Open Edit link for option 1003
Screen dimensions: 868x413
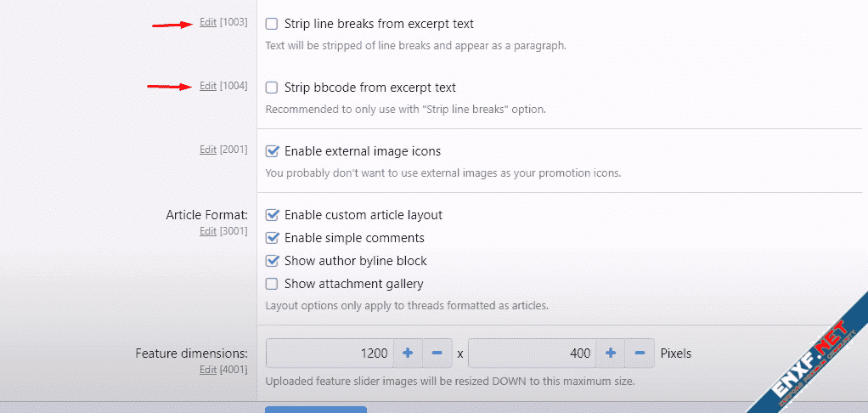pyautogui.click(x=208, y=22)
